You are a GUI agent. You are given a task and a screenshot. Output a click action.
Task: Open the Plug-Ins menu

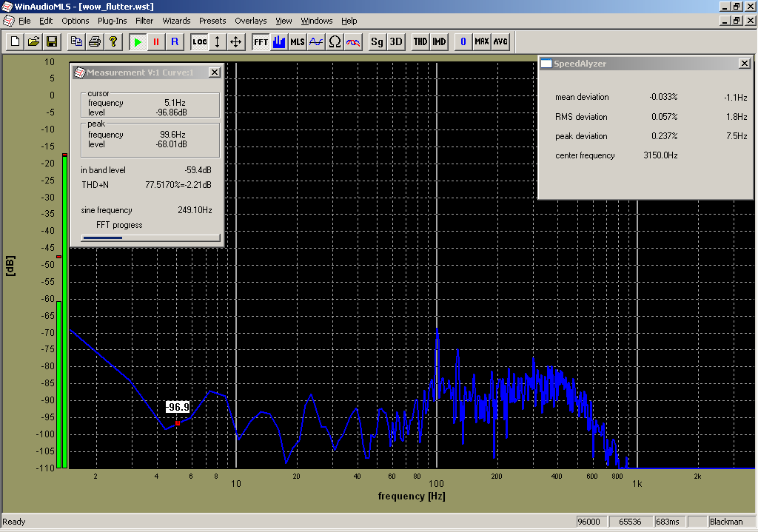click(x=112, y=21)
